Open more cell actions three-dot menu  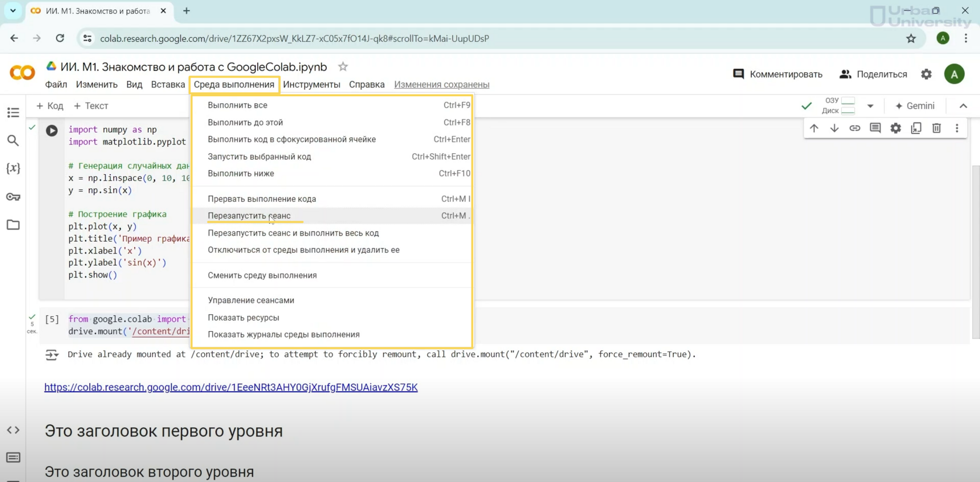tap(957, 128)
